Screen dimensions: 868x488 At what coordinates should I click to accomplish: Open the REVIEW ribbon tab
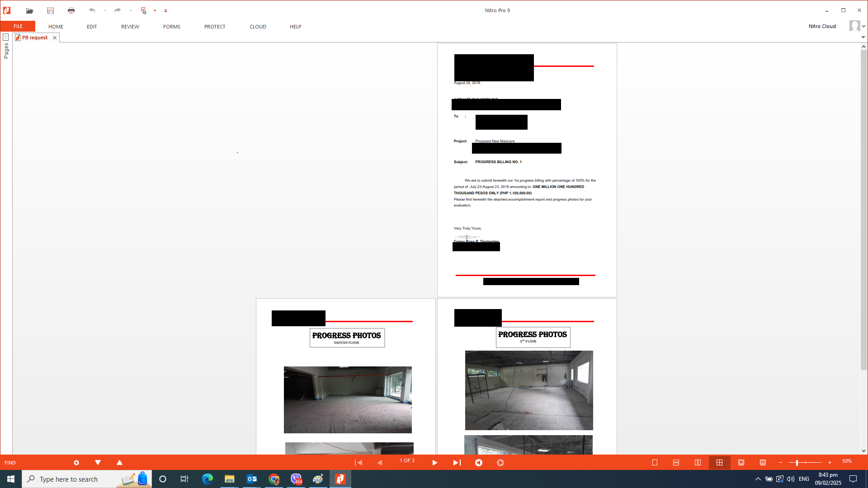click(x=130, y=27)
